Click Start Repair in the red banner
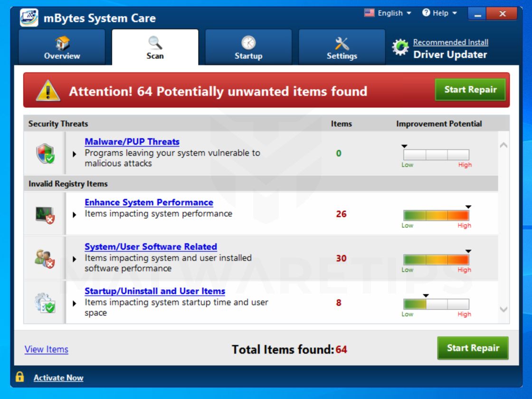 [470, 90]
